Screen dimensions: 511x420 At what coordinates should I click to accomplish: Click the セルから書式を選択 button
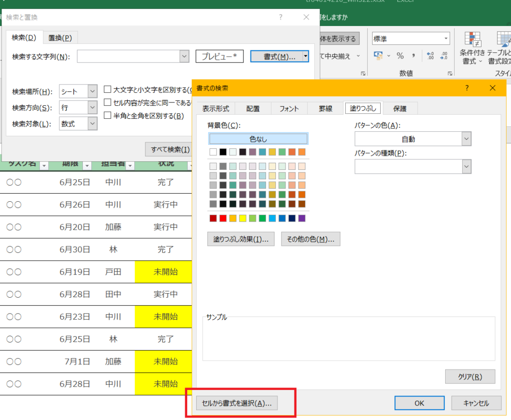237,403
